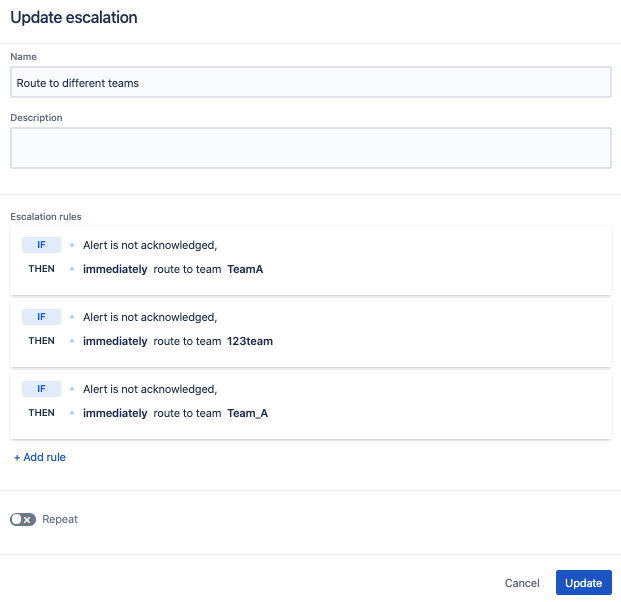
Task: Click the Team_A team name
Action: click(x=248, y=413)
